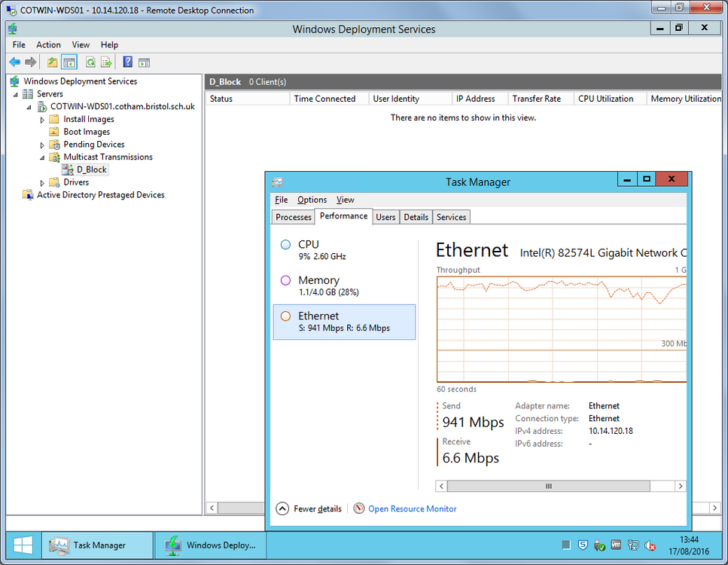Click the grey Forward arrow in toolbar
Viewport: 728px width, 565px height.
click(x=31, y=62)
